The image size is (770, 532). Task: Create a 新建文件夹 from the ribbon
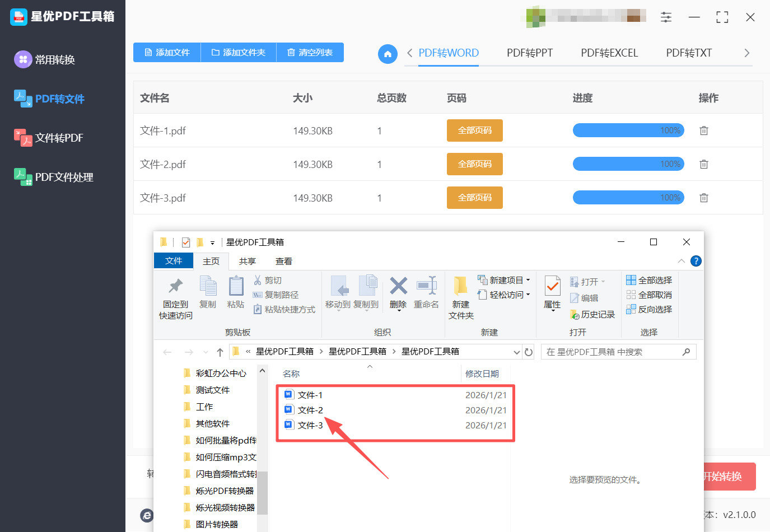coord(461,298)
